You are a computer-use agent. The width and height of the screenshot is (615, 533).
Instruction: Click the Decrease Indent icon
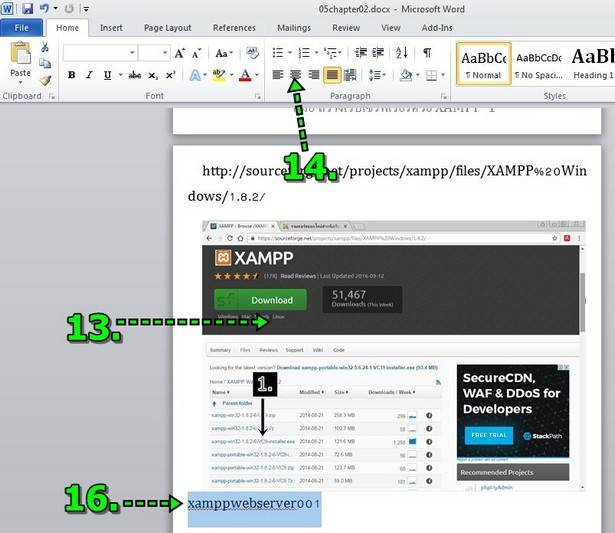tap(360, 53)
